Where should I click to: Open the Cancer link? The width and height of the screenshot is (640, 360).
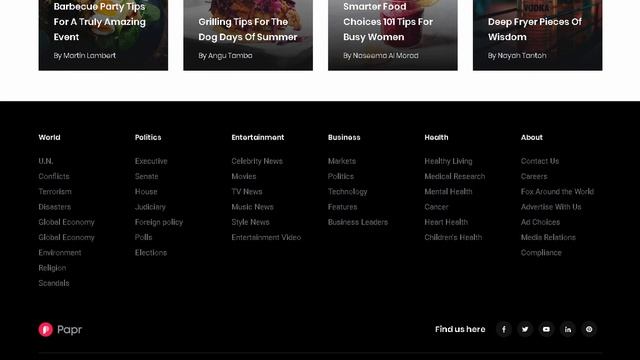(436, 207)
